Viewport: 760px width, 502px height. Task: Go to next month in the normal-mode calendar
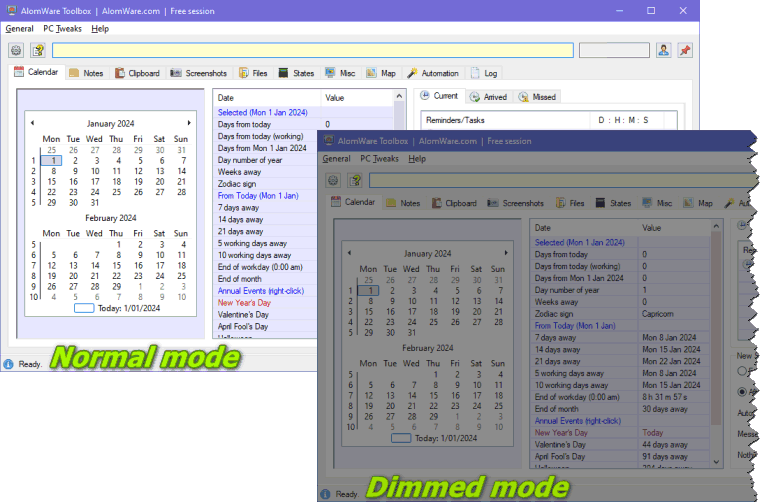190,123
